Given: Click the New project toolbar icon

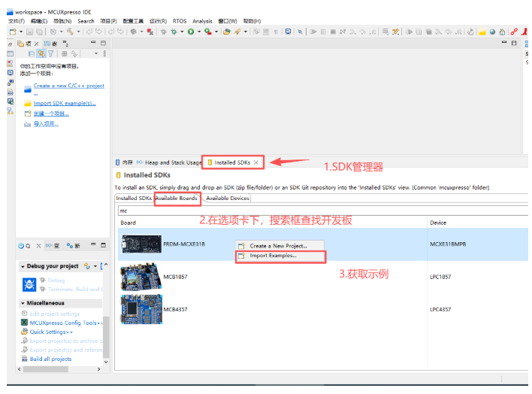Looking at the screenshot, I should pyautogui.click(x=13, y=32).
